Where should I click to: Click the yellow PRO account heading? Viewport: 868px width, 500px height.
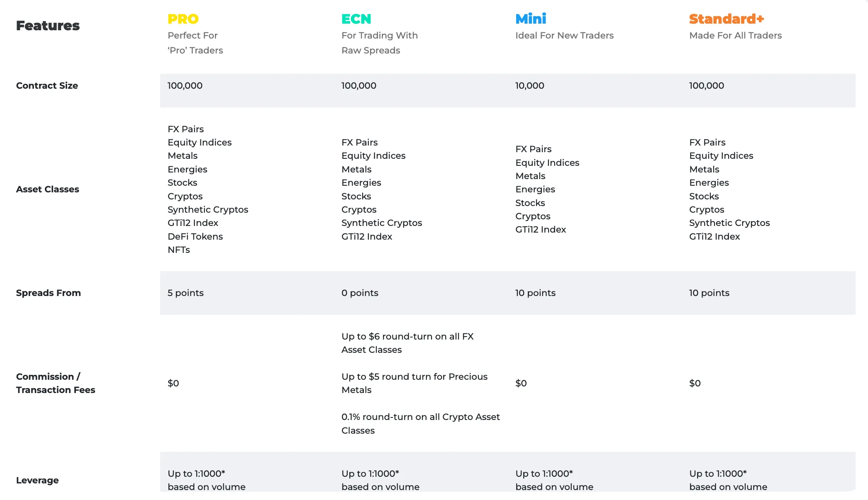coord(183,19)
